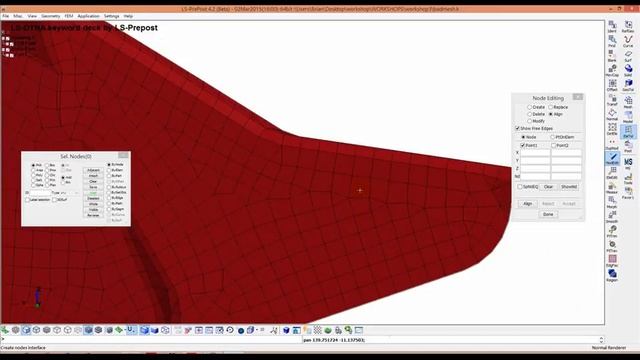
Task: Click the Whole button in Sel. Nodes
Action: click(93, 204)
